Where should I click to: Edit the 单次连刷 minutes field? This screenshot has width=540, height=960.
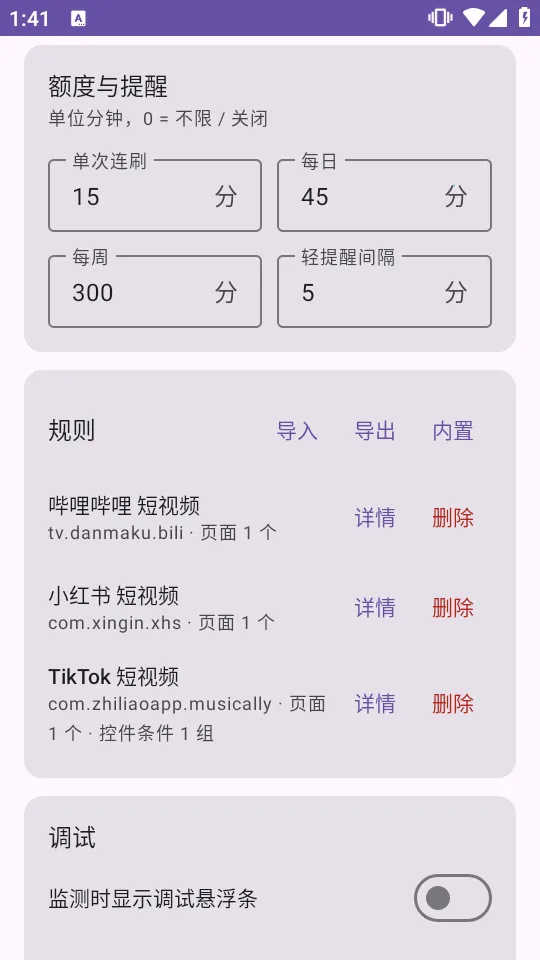click(155, 196)
